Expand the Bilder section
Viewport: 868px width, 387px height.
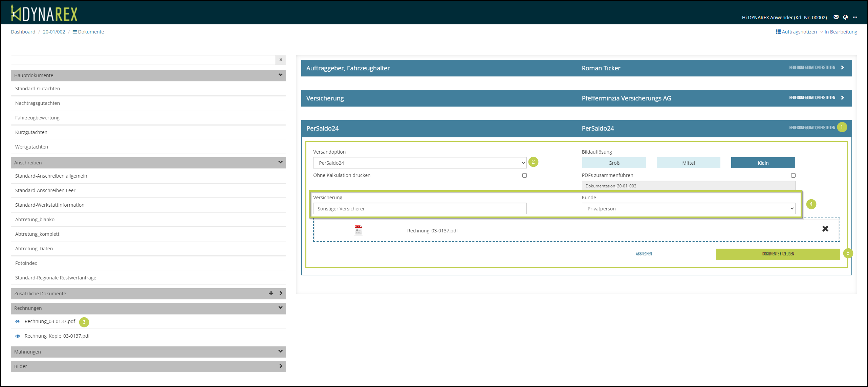[281, 366]
